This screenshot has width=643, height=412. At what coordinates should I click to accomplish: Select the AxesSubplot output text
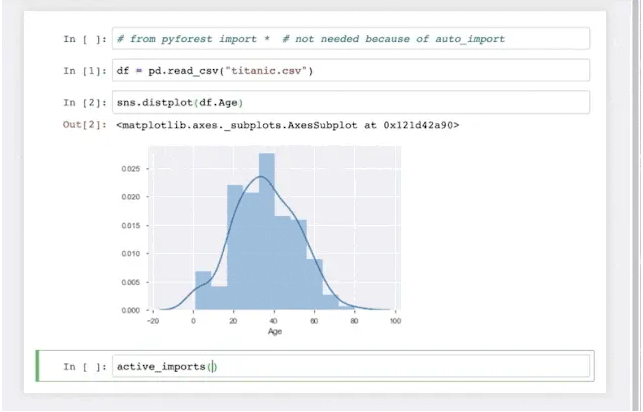coord(287,125)
